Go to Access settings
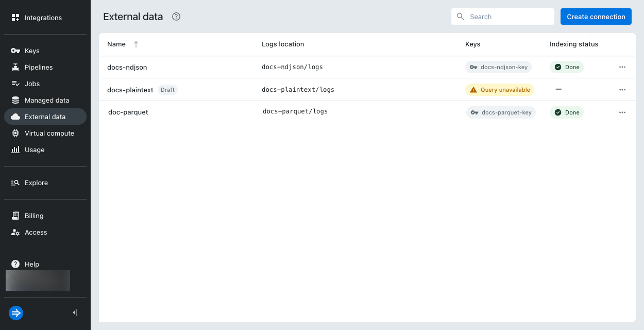The height and width of the screenshot is (330, 644). pos(45,232)
